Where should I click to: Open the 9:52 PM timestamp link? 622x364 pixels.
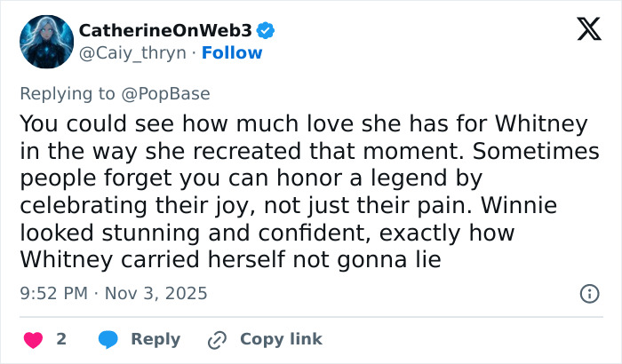54,293
